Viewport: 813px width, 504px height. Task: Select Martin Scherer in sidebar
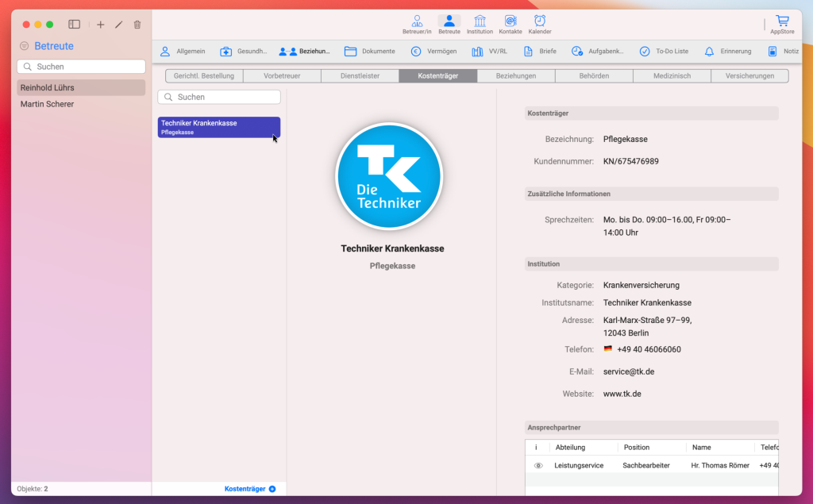pyautogui.click(x=81, y=104)
